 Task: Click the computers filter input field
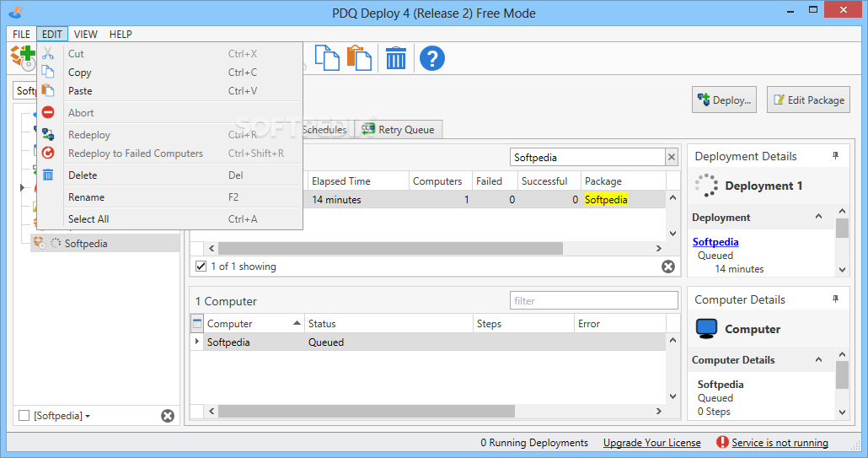(593, 301)
